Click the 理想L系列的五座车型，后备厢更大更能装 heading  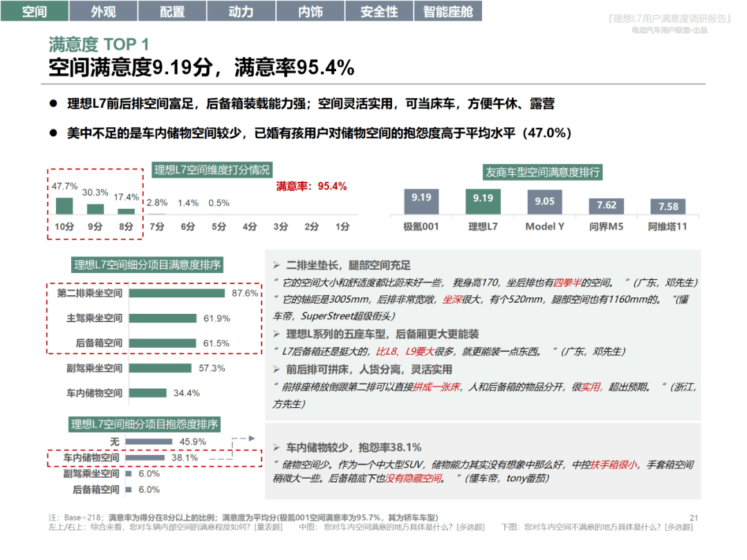tap(382, 335)
